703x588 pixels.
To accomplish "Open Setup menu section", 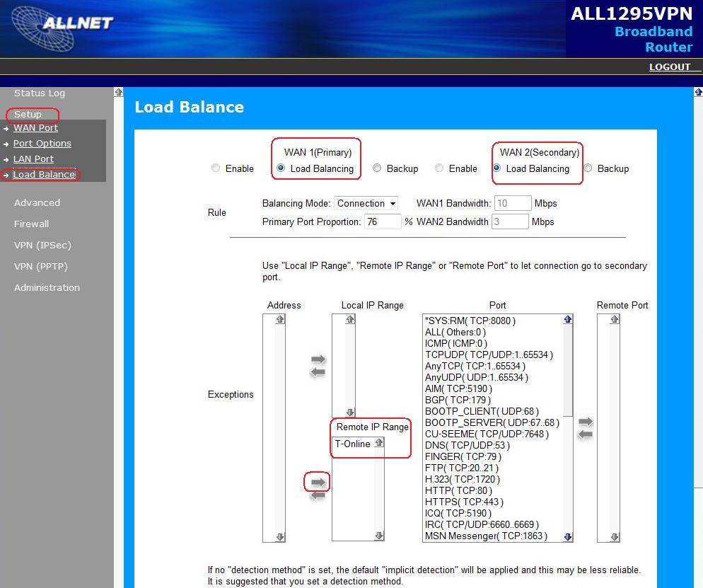I will [x=28, y=115].
